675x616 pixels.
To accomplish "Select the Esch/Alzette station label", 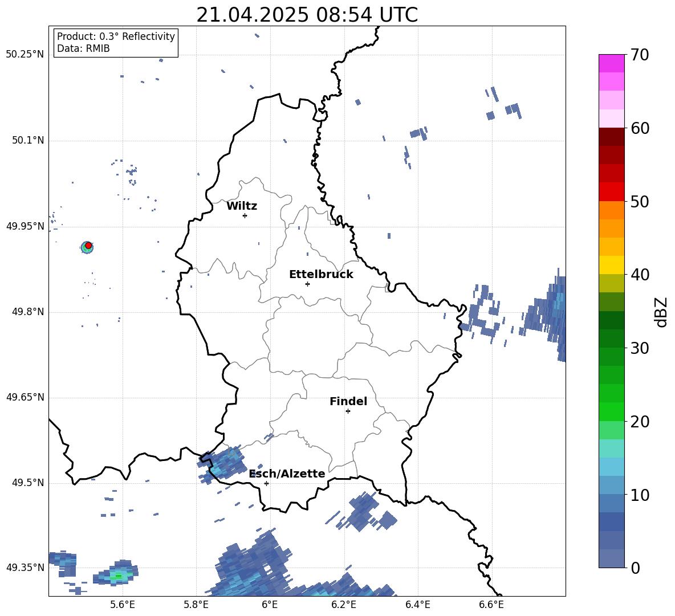I will [287, 474].
